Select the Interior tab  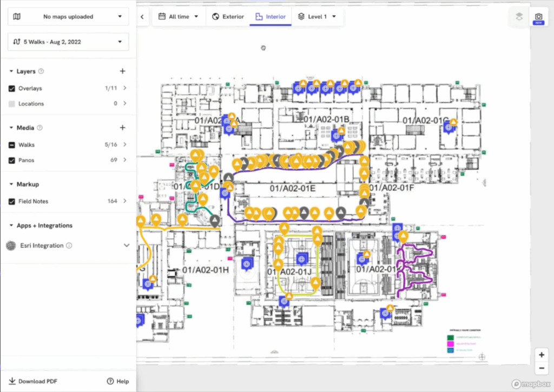point(271,17)
